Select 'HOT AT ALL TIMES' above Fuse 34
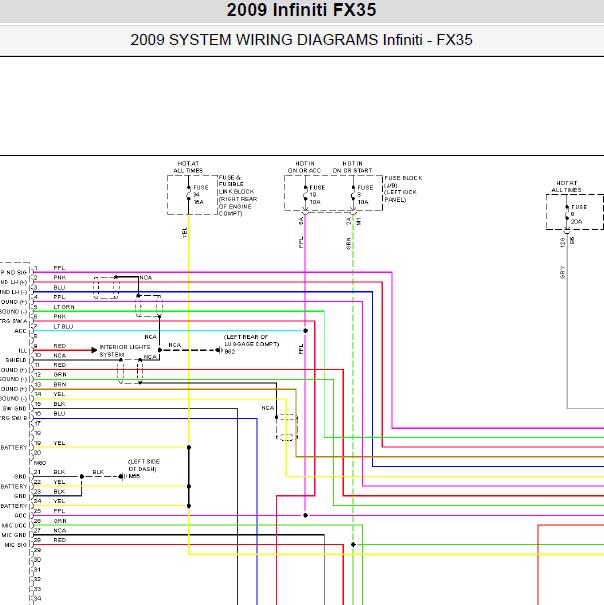604x605 pixels. tap(188, 167)
